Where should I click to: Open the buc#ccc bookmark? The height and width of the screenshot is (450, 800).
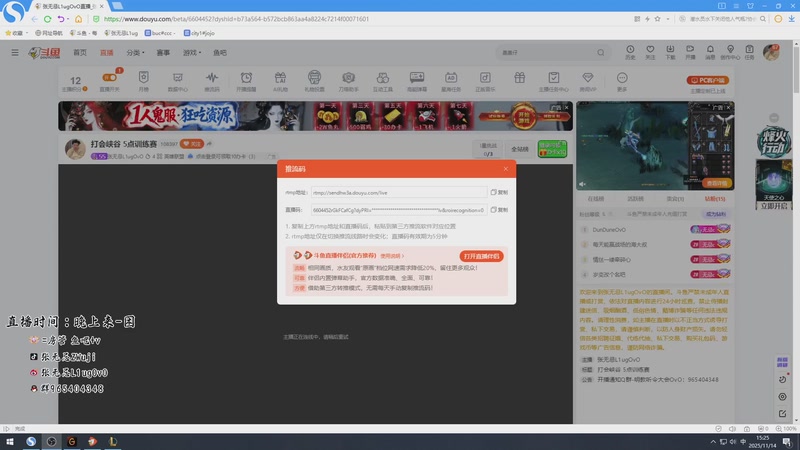[x=160, y=33]
